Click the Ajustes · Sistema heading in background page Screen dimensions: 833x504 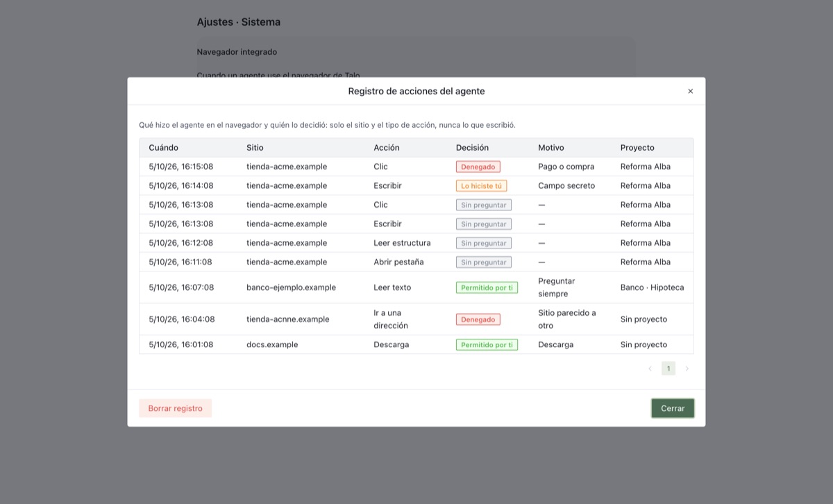click(239, 22)
